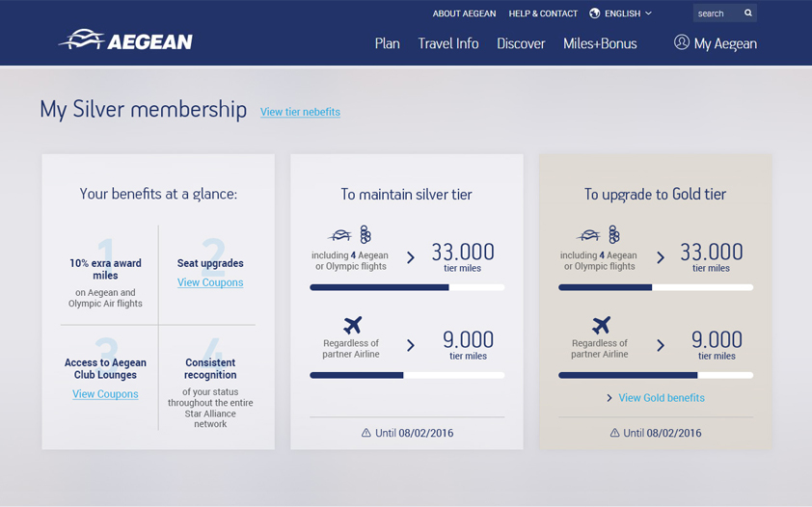Click the Aegean logo in header
This screenshot has width=812, height=507.
click(x=125, y=40)
